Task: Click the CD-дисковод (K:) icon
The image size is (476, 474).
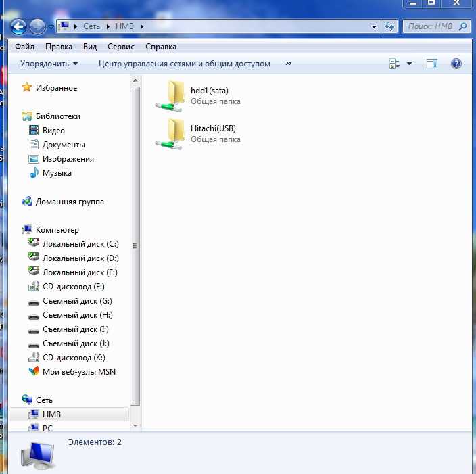Action: click(x=34, y=357)
